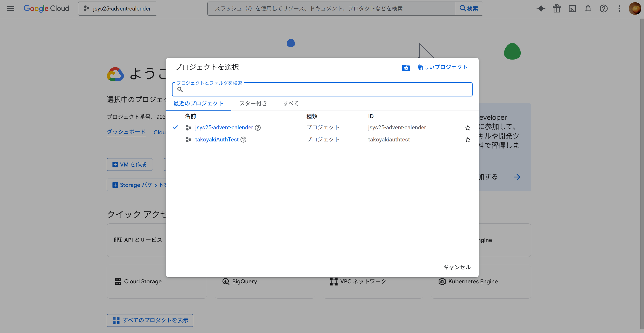Screen dimensions: 644x333
Task: Open the three-dot settings menu
Action: [x=619, y=9]
